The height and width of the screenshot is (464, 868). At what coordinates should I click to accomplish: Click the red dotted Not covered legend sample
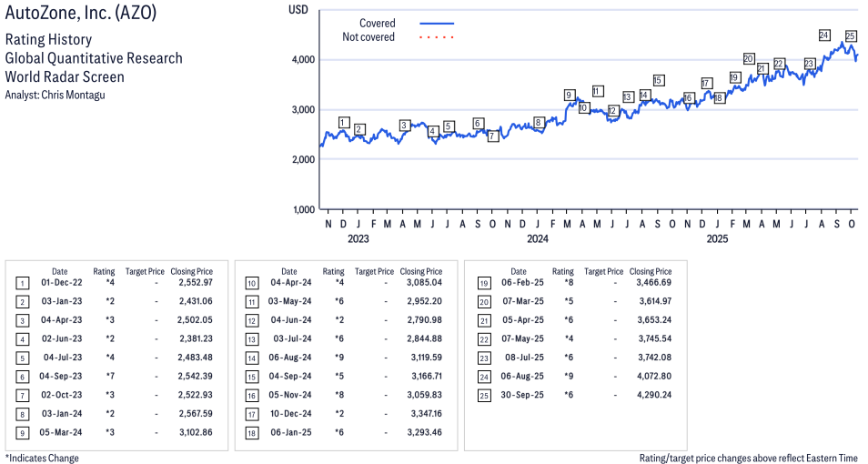coord(437,37)
